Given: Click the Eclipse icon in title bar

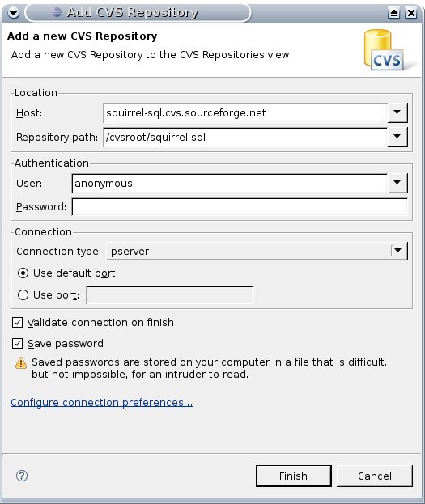Looking at the screenshot, I should coord(57,12).
